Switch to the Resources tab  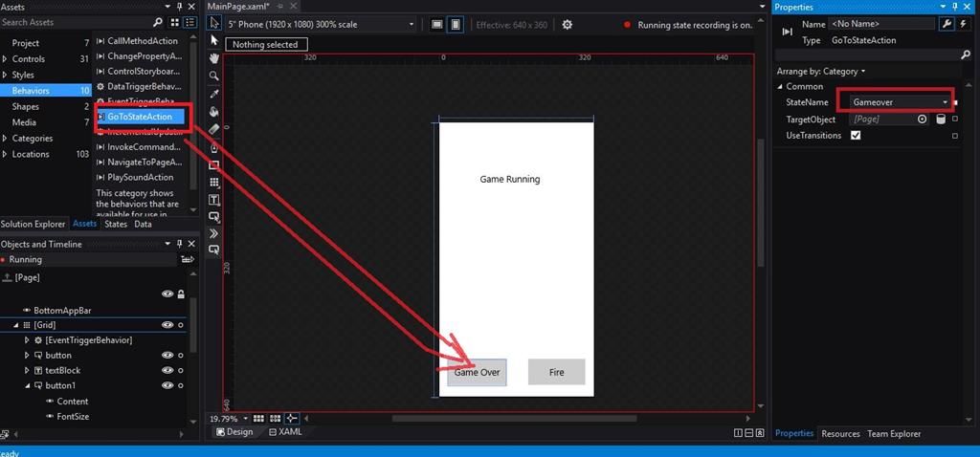[x=840, y=434]
